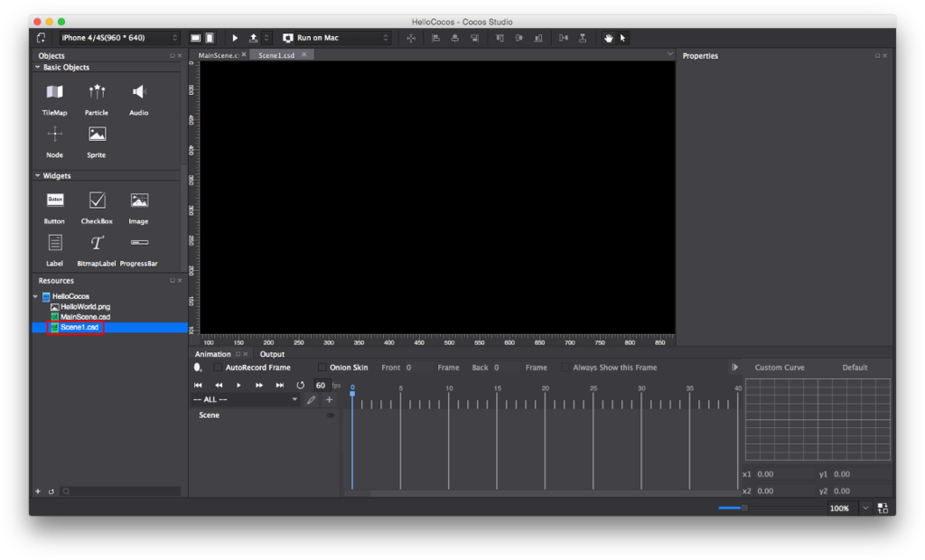This screenshot has height=560, width=925.
Task: Click the align vertical center icon
Action: (519, 38)
